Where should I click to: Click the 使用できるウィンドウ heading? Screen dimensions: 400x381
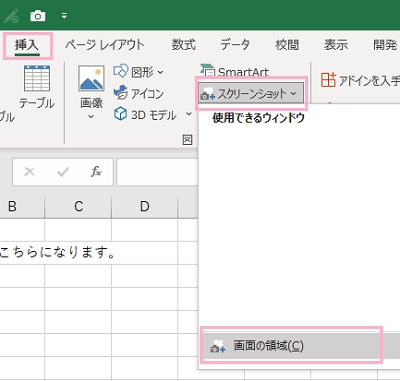[259, 117]
